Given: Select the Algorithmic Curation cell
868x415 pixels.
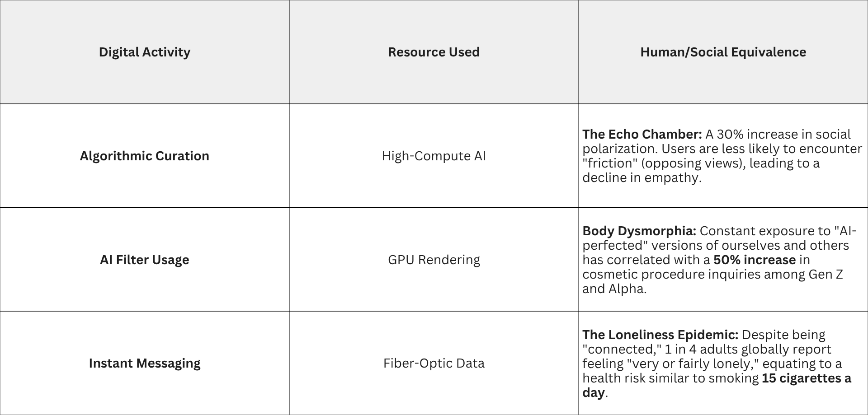Looking at the screenshot, I should [145, 156].
